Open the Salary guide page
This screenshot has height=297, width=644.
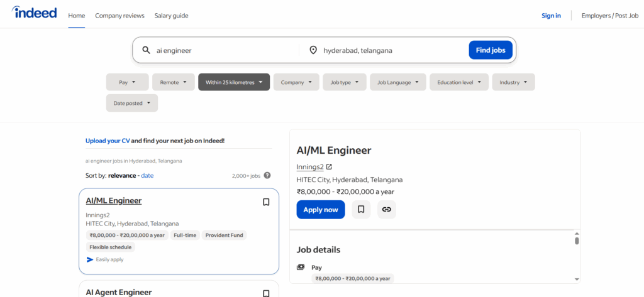[171, 16]
